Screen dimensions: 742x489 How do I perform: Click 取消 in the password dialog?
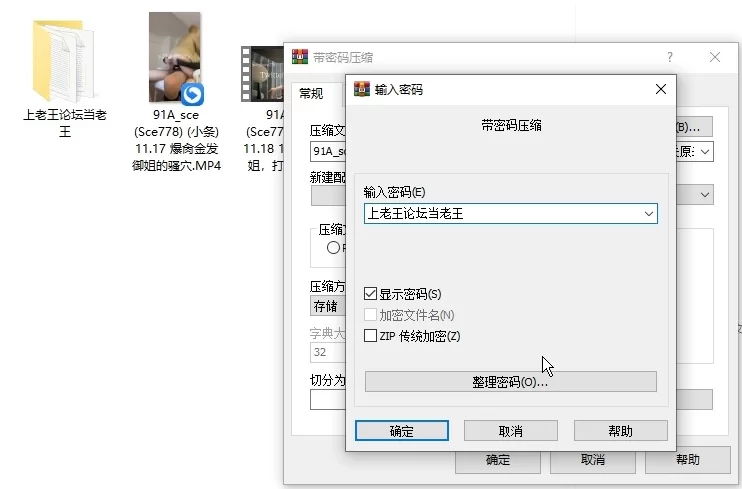pos(510,431)
